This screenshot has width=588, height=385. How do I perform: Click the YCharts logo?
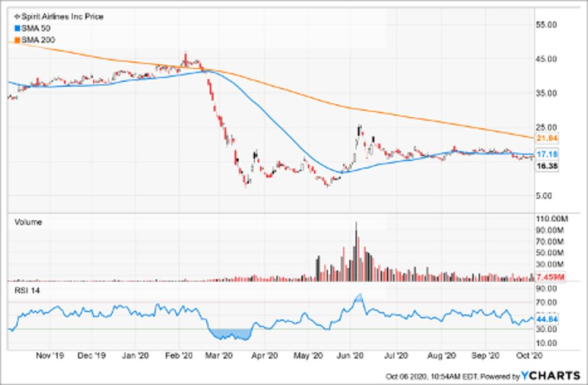point(551,375)
